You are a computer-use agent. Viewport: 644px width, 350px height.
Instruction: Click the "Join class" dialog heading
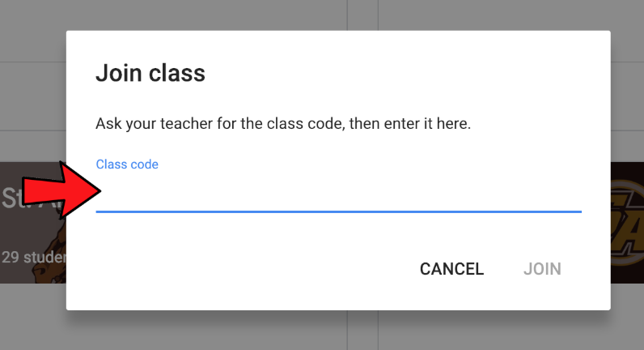(150, 74)
